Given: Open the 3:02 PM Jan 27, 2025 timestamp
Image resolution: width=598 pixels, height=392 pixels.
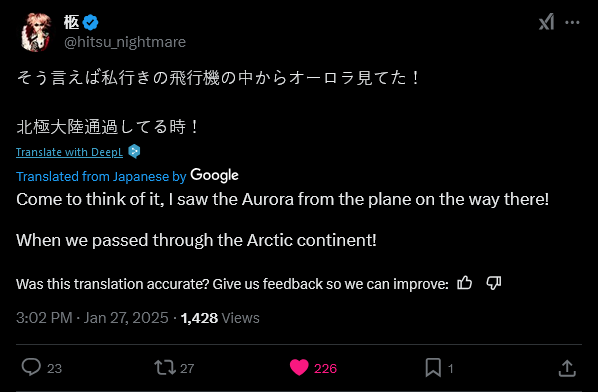Looking at the screenshot, I should point(92,318).
